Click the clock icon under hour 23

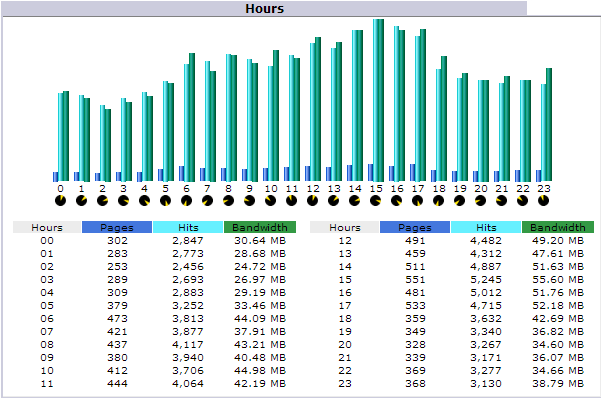pyautogui.click(x=544, y=200)
